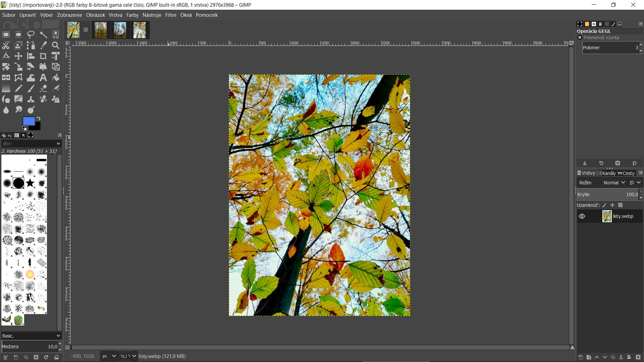
Task: Open the Filtre menu
Action: coord(171,15)
